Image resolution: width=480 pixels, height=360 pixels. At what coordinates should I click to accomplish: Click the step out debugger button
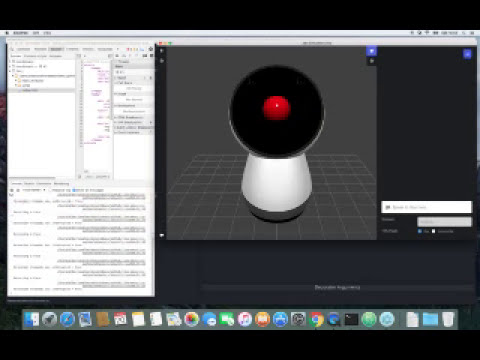click(136, 56)
